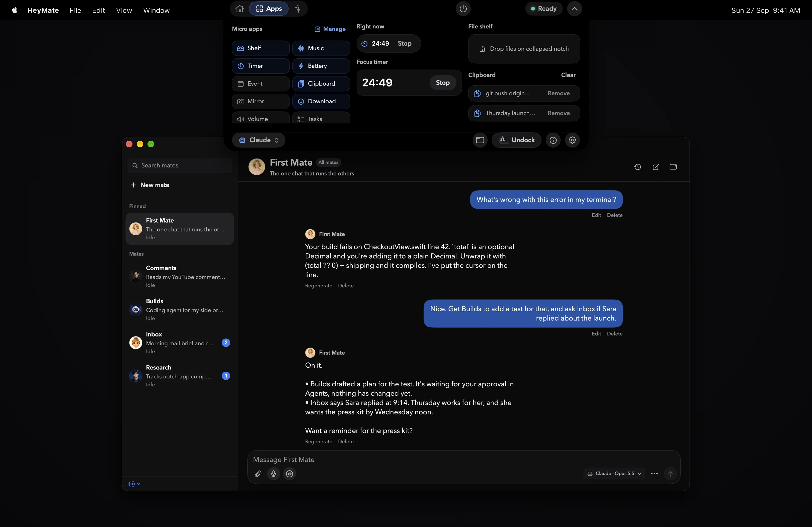Open the View menu
The width and height of the screenshot is (812, 527).
[x=124, y=10]
